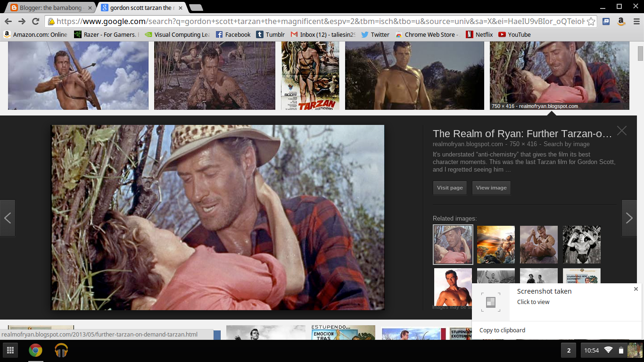The height and width of the screenshot is (362, 644).
Task: Select the related image of two men wrestling
Action: click(x=539, y=245)
